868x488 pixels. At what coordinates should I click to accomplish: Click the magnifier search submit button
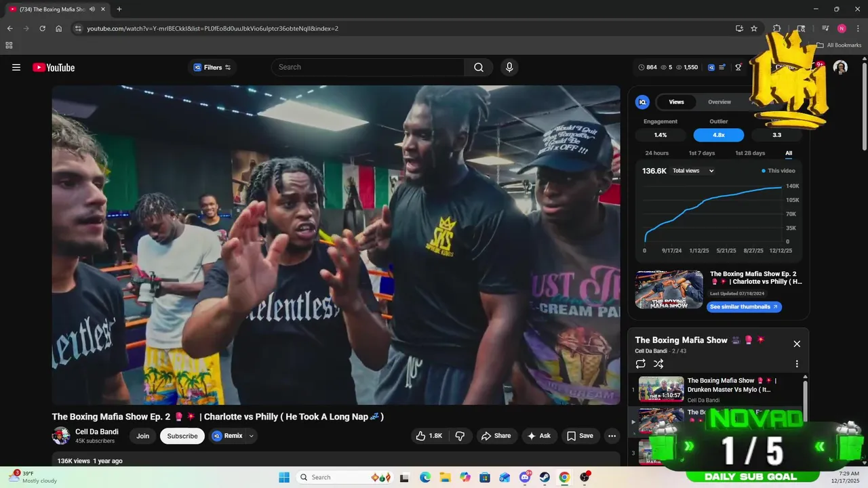coord(479,67)
